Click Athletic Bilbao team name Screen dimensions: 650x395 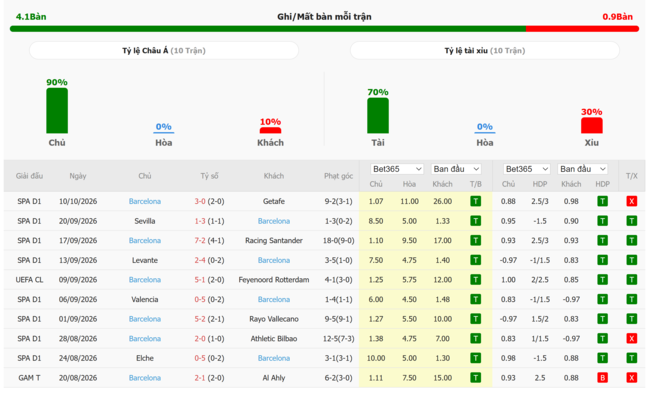coord(274,339)
